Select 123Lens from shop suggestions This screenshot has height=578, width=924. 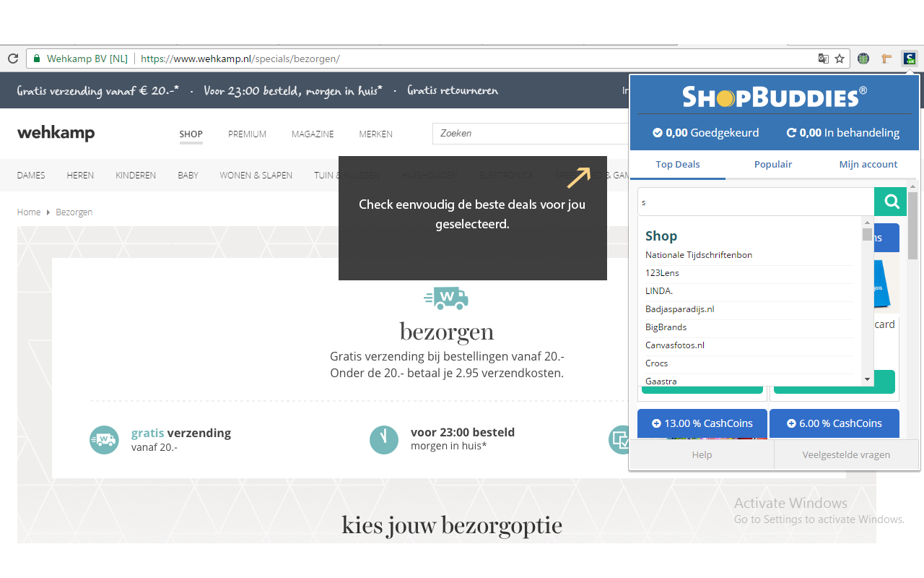point(662,273)
